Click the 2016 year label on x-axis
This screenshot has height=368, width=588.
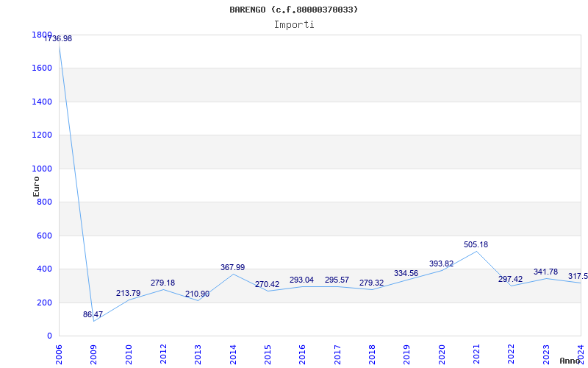pos(303,355)
